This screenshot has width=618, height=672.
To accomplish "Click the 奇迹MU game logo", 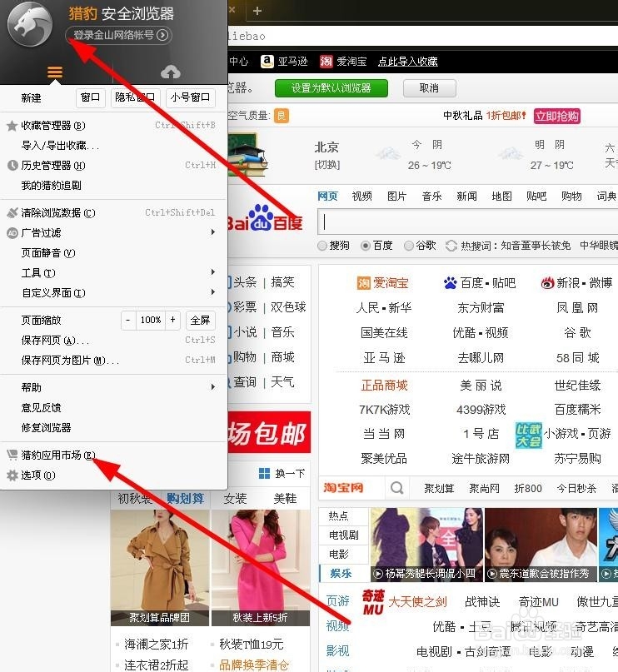I will pyautogui.click(x=373, y=602).
